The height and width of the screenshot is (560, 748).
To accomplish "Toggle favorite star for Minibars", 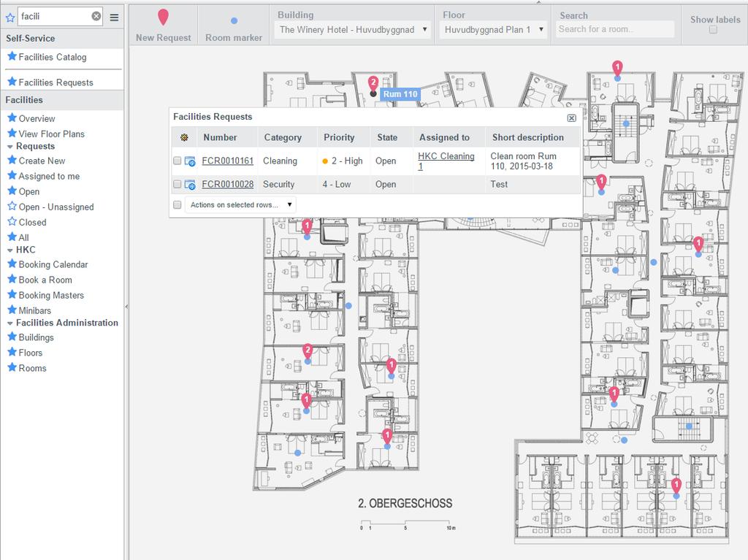I will coord(12,310).
